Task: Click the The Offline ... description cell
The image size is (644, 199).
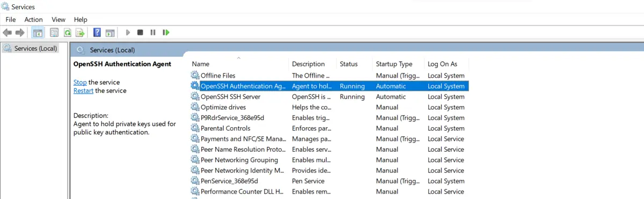Action: coord(311,76)
